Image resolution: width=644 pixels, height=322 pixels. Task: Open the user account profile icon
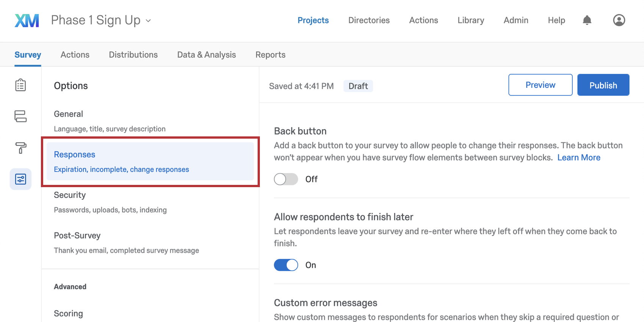(x=619, y=20)
